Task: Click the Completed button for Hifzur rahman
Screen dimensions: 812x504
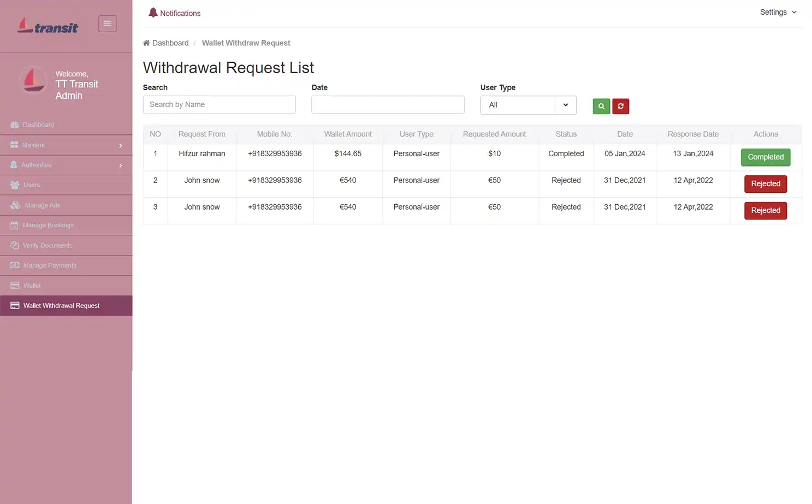Action: click(765, 157)
